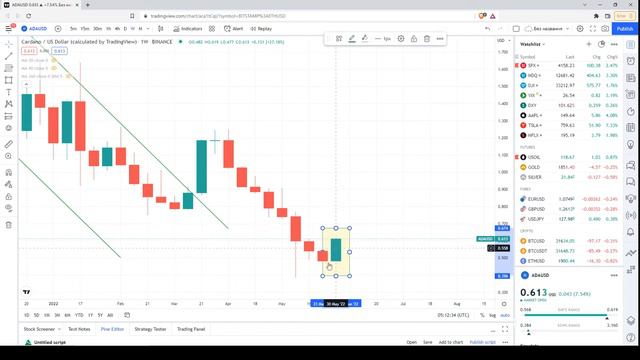The height and width of the screenshot is (360, 640).
Task: Delete selected drawing via floating toolbar trash
Action: click(x=427, y=38)
